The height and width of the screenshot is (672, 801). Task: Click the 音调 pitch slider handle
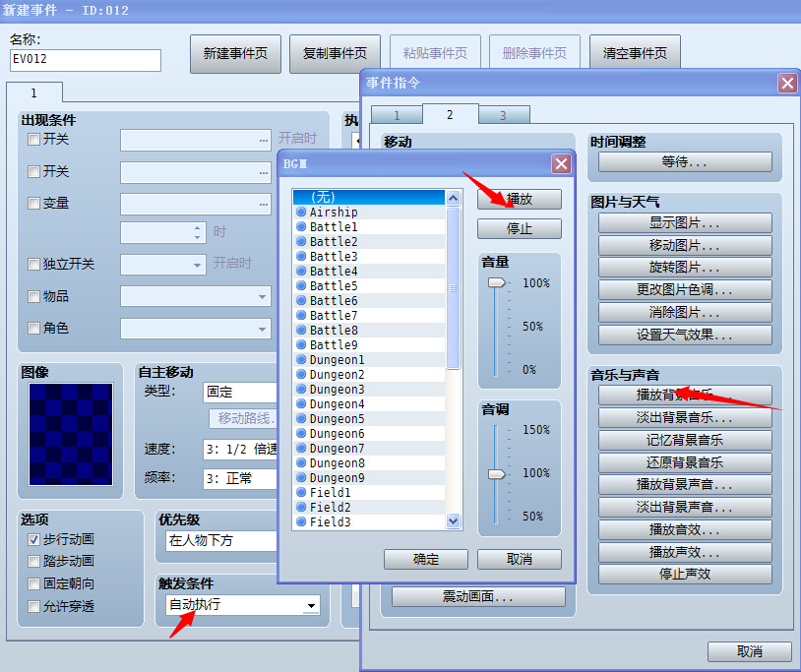click(496, 474)
